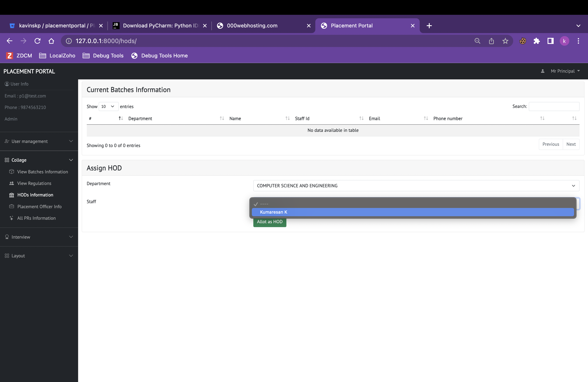Open the Department select dropdown
The image size is (588, 382).
[416, 186]
